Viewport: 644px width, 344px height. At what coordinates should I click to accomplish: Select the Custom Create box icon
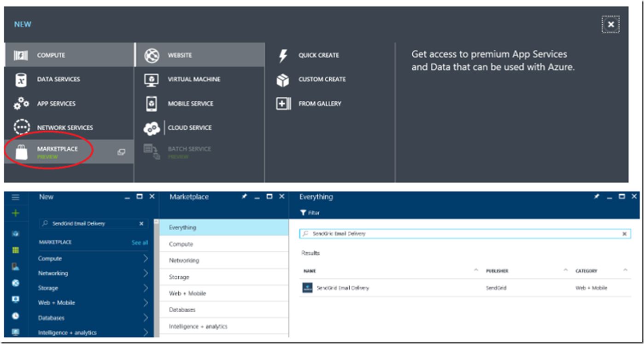pos(283,80)
